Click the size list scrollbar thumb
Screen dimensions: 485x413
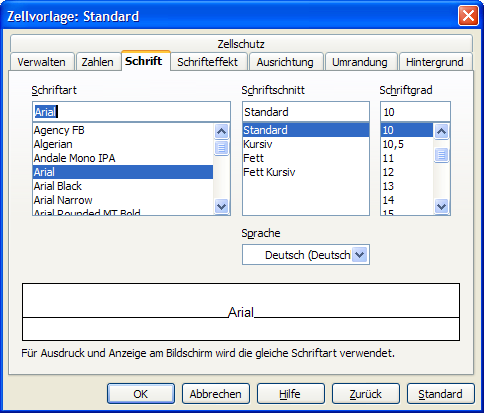(x=441, y=155)
